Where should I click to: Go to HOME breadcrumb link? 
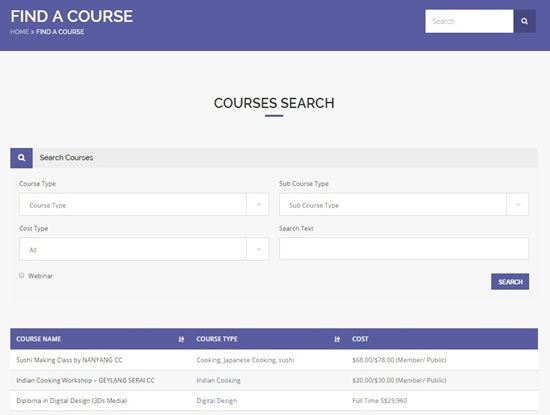coord(20,32)
